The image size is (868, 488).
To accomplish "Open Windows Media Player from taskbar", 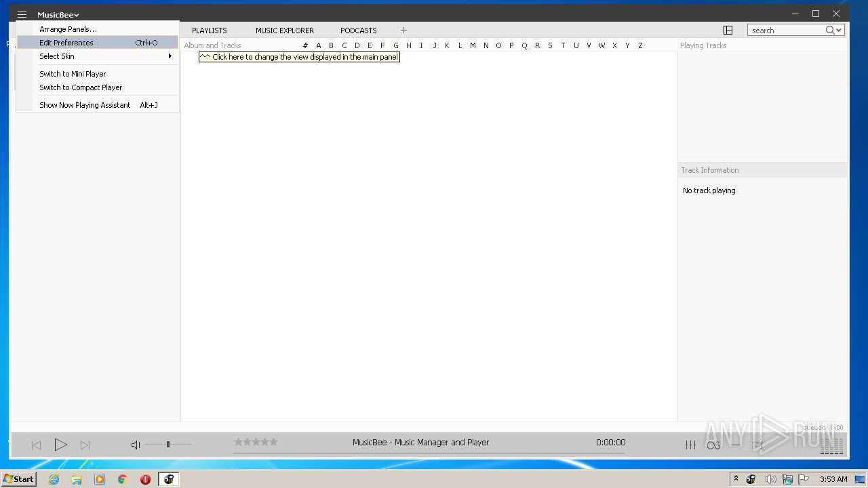I will pyautogui.click(x=100, y=479).
